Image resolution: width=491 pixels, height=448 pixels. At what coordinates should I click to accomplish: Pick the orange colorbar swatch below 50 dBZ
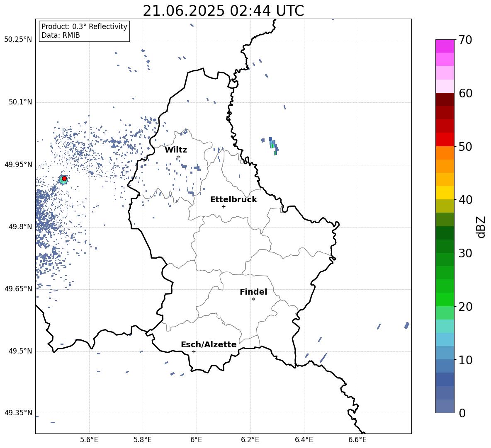tap(445, 153)
